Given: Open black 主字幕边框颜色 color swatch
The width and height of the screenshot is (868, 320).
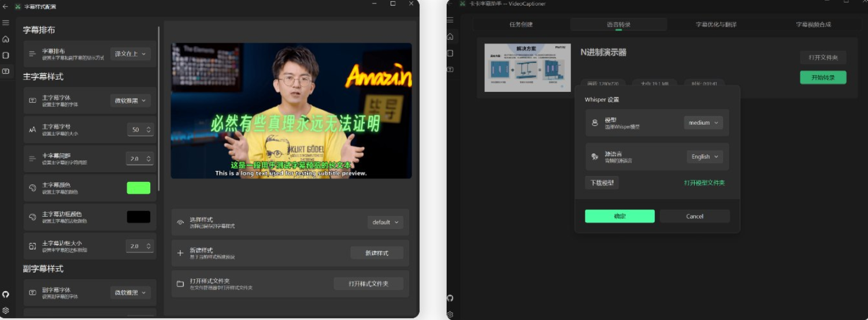Looking at the screenshot, I should (139, 217).
